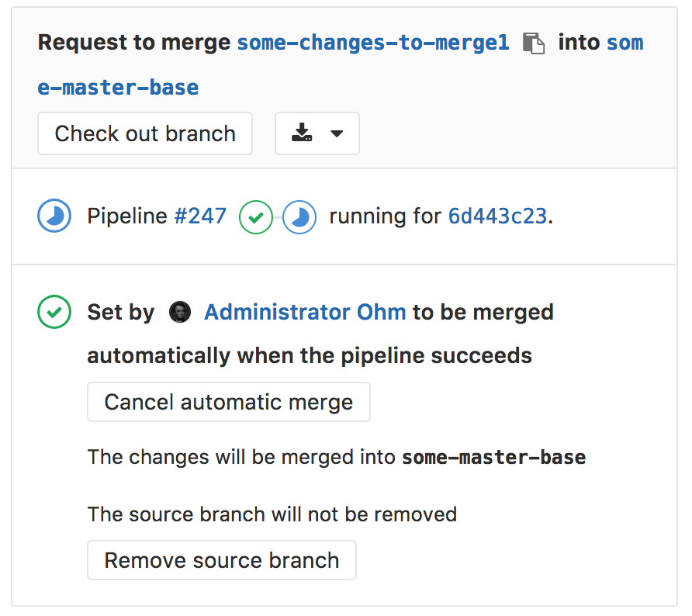Click the running pipeline status icon beside "Pipeline"
The image size is (692, 616).
(54, 216)
